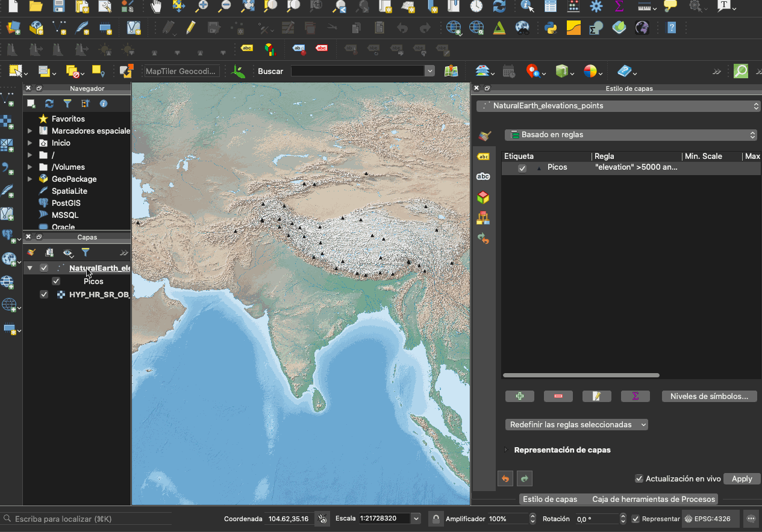Switch to the Caja de herramientas de Procesos tab
Image resolution: width=762 pixels, height=532 pixels.
(654, 499)
